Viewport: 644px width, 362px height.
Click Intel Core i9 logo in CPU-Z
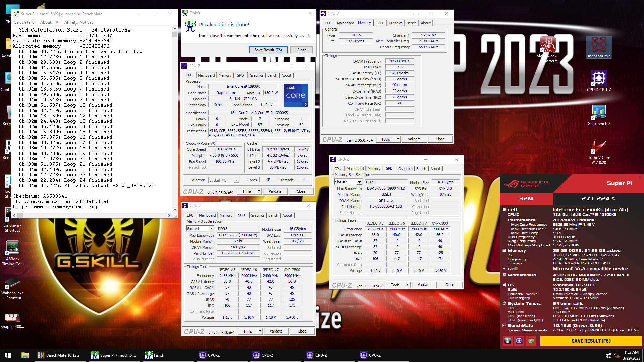(296, 96)
